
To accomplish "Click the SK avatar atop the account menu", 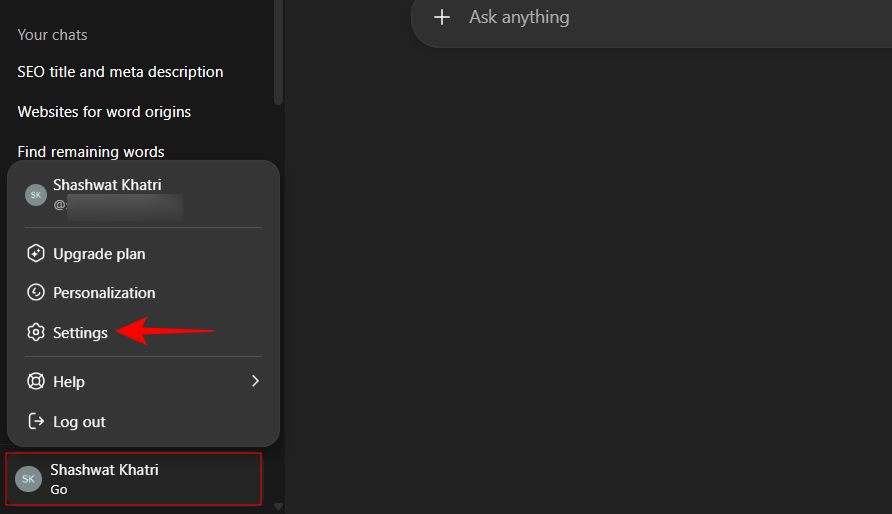I will 36,194.
